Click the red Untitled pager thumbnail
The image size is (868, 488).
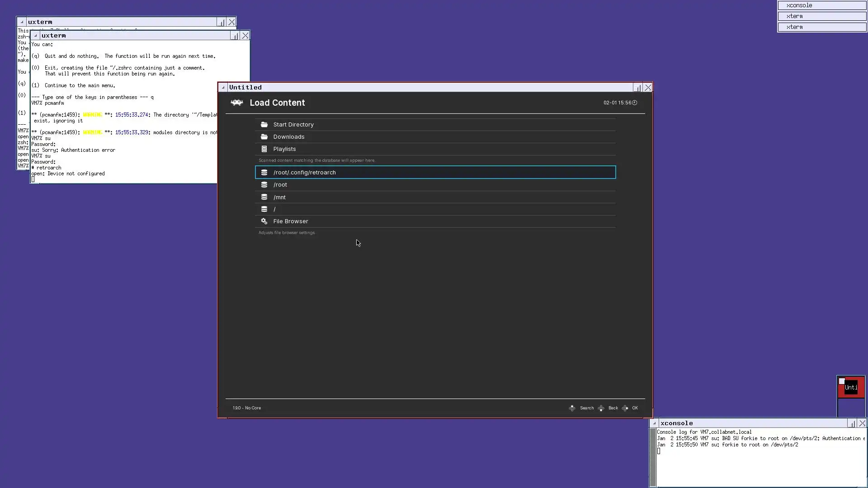pyautogui.click(x=850, y=387)
